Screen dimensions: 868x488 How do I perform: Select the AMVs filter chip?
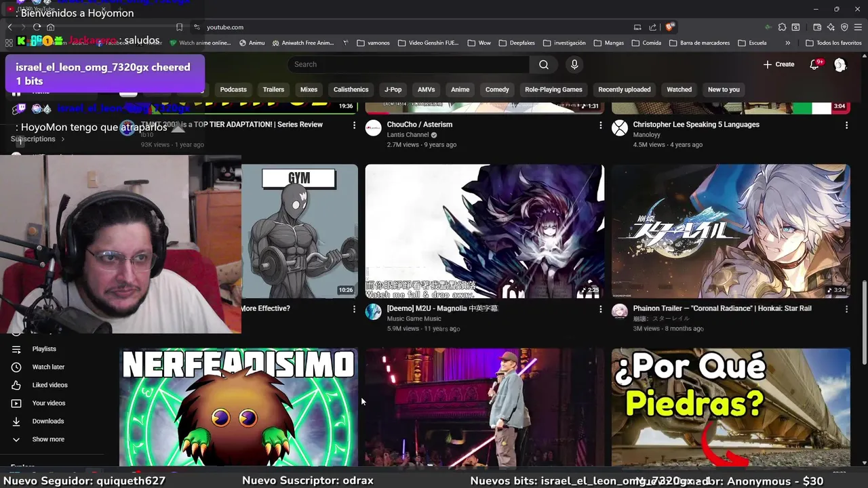pyautogui.click(x=426, y=89)
